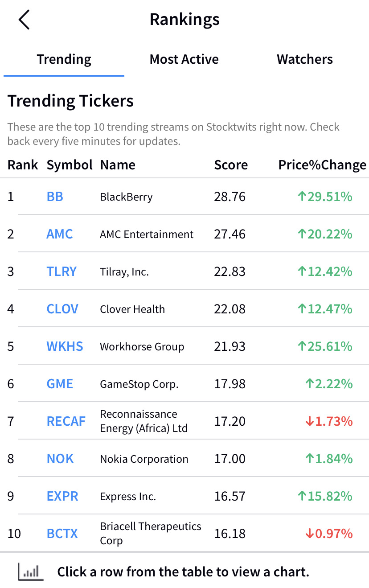View the WKHS ticker
Image resolution: width=369 pixels, height=588 pixels.
point(65,346)
